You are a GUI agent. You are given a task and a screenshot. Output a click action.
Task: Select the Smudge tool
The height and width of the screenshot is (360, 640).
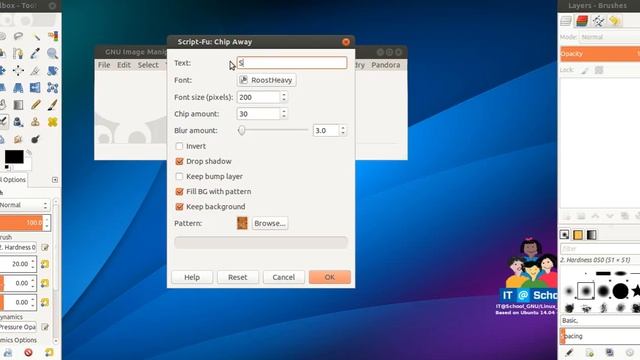coord(18,139)
